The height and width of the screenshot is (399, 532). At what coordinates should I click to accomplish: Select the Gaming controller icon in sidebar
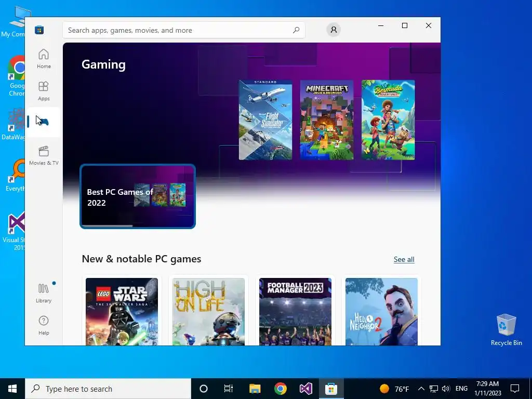tap(44, 122)
